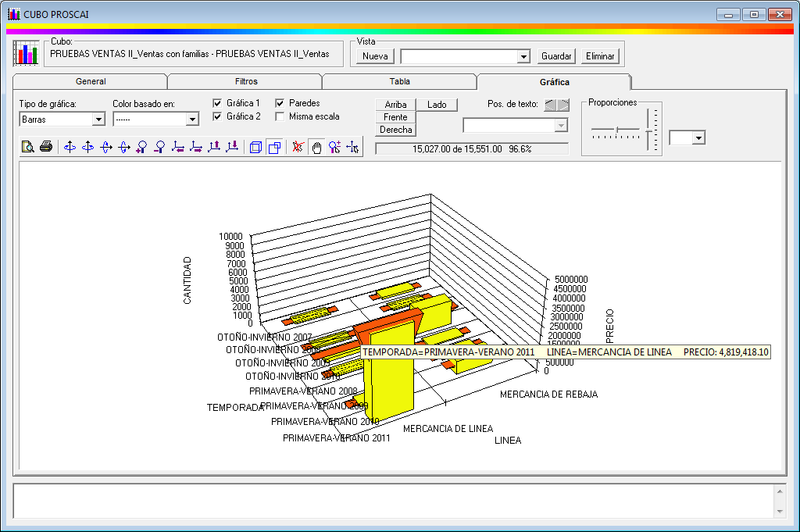This screenshot has width=800, height=532.
Task: Click the Nueva button
Action: coord(375,56)
